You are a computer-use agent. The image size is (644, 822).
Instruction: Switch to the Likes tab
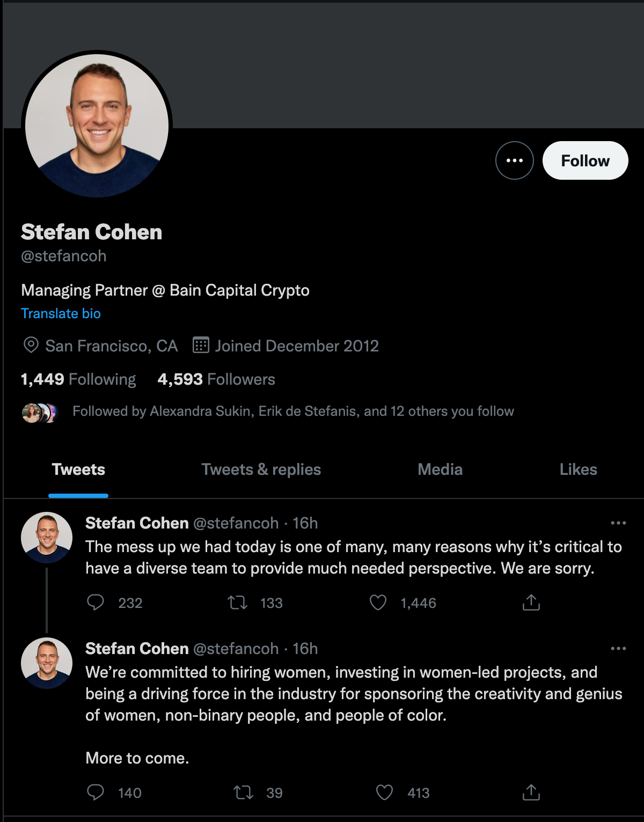click(x=578, y=469)
